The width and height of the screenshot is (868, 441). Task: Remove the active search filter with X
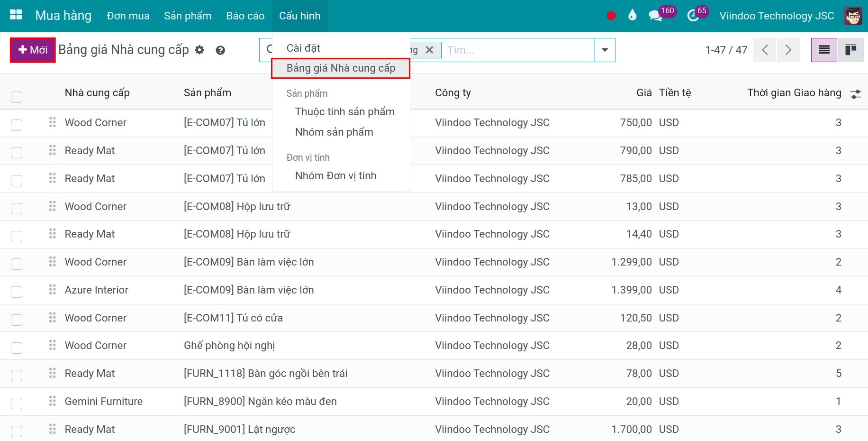[429, 50]
